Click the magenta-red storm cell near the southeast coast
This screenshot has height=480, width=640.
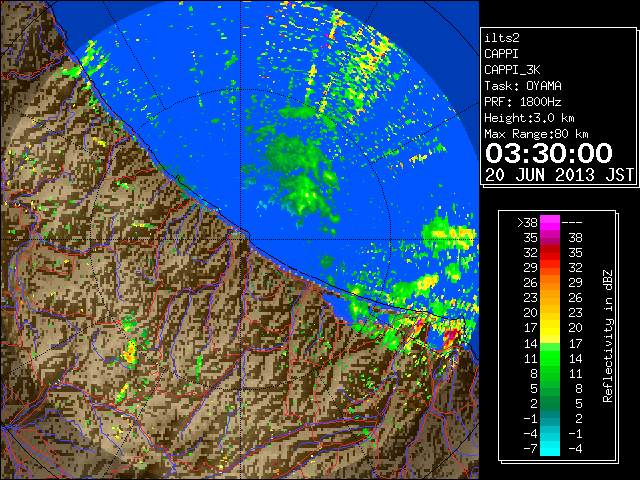tap(450, 338)
